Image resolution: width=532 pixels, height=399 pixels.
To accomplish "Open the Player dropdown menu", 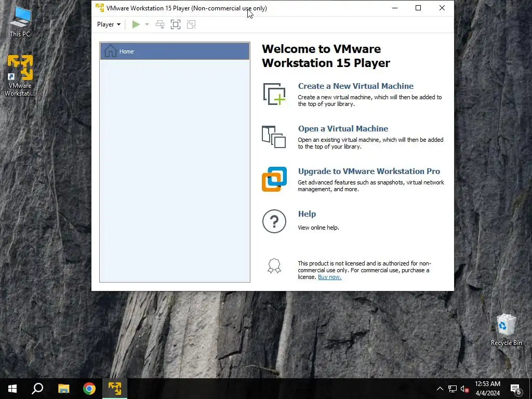I will (109, 24).
